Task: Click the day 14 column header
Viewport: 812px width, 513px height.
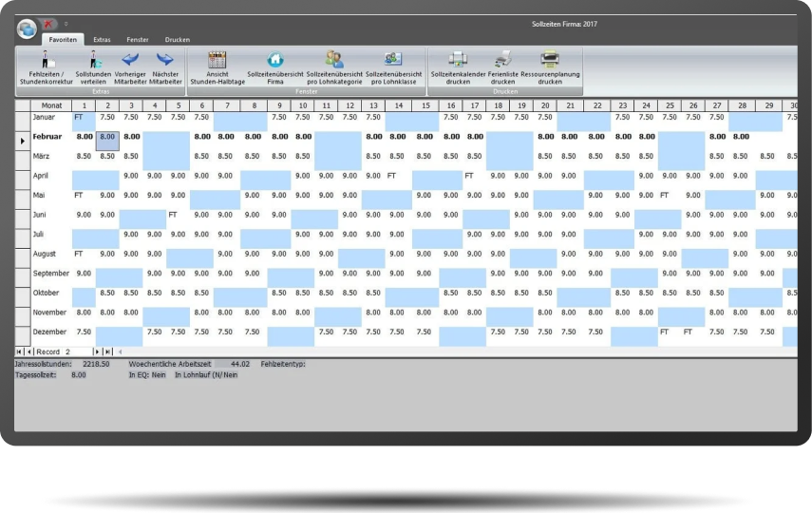Action: click(398, 105)
